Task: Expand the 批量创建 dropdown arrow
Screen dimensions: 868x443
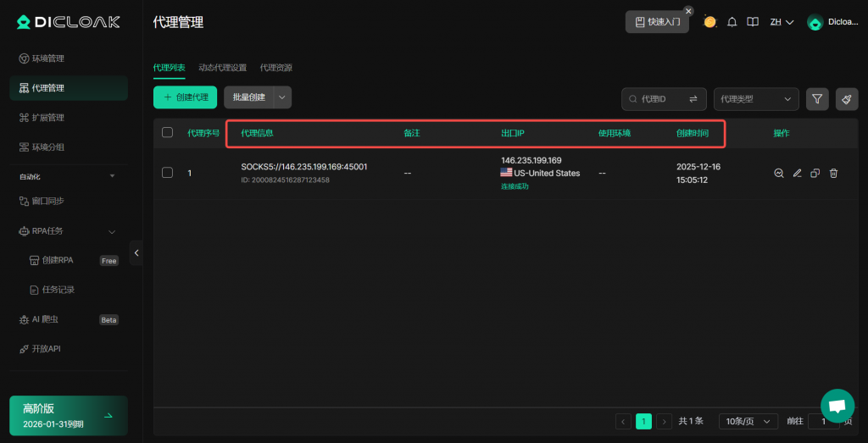Action: click(282, 97)
